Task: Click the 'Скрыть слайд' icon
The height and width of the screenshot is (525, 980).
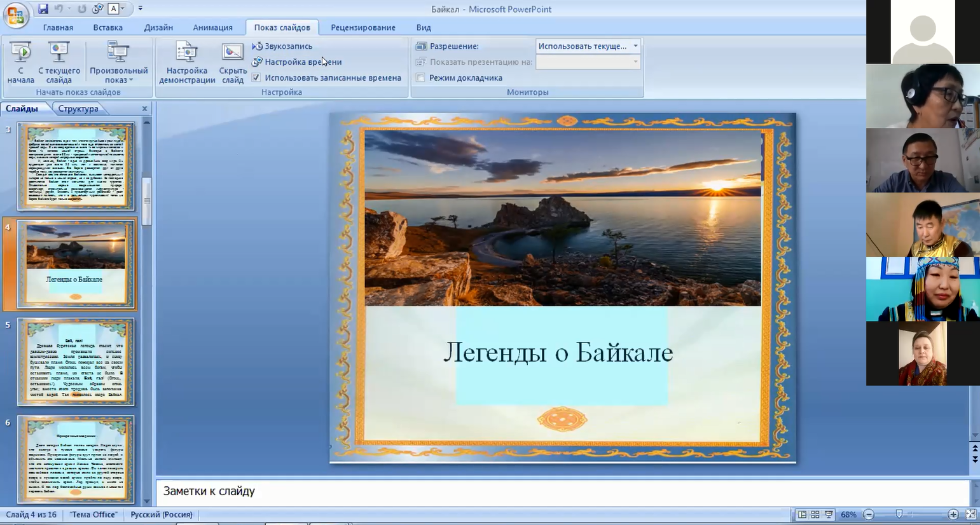Action: pos(232,53)
